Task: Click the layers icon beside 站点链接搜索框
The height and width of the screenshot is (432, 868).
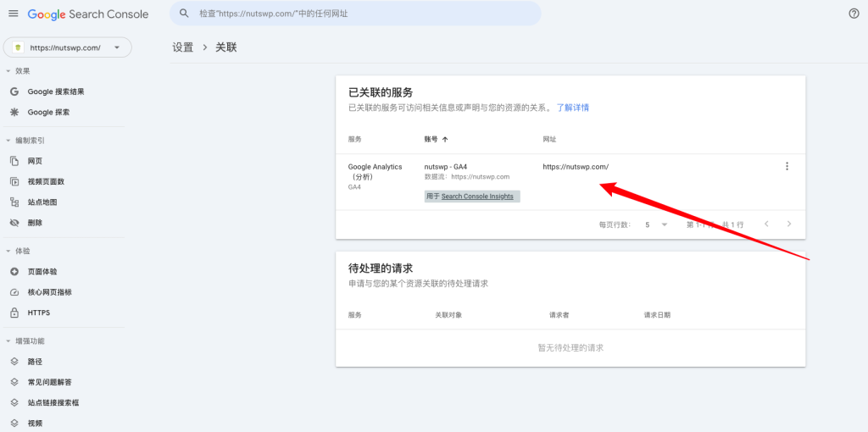Action: click(15, 402)
